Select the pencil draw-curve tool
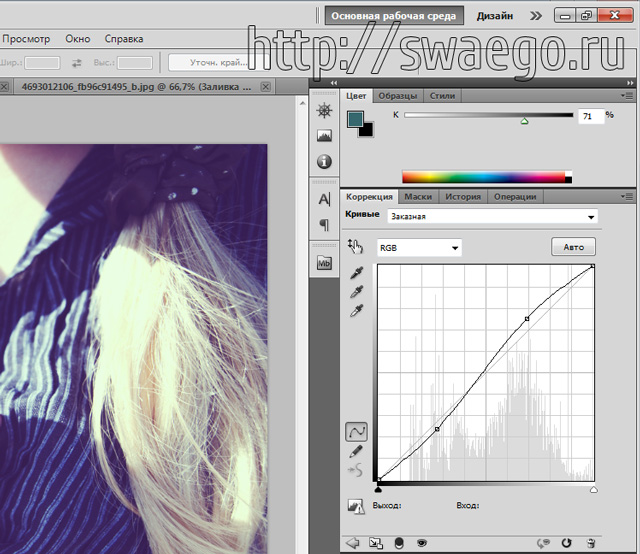The width and height of the screenshot is (640, 554). [x=356, y=451]
